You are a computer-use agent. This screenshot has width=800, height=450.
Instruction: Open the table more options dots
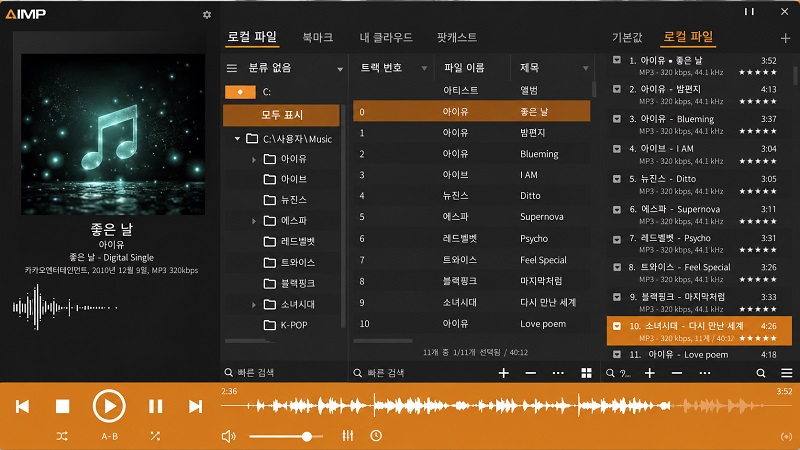[x=558, y=373]
